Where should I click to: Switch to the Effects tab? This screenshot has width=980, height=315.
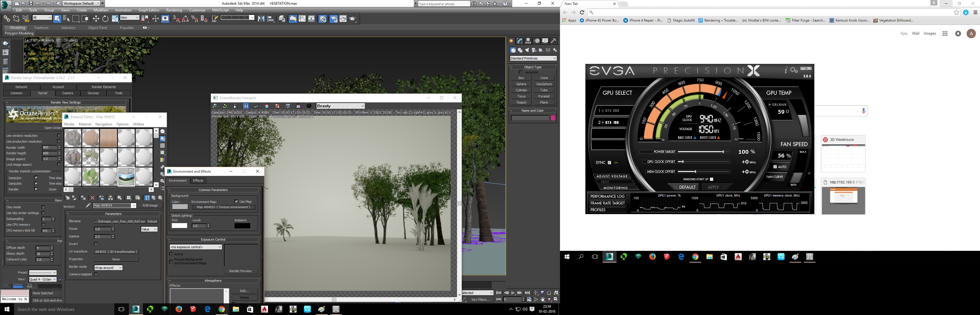pos(198,181)
